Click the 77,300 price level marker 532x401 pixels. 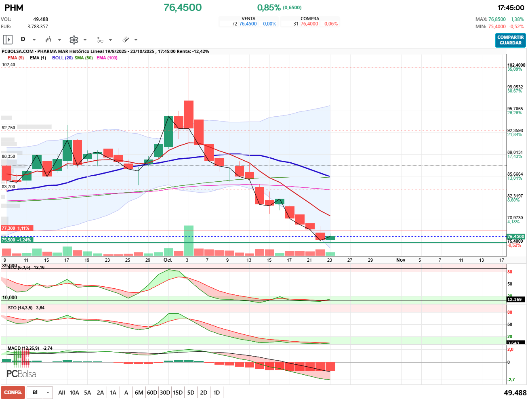[x=16, y=228]
